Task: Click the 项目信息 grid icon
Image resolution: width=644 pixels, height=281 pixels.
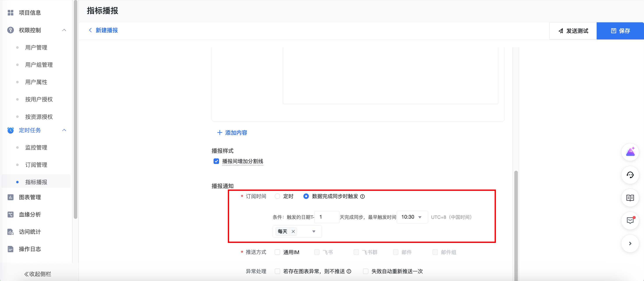Action: [11, 13]
